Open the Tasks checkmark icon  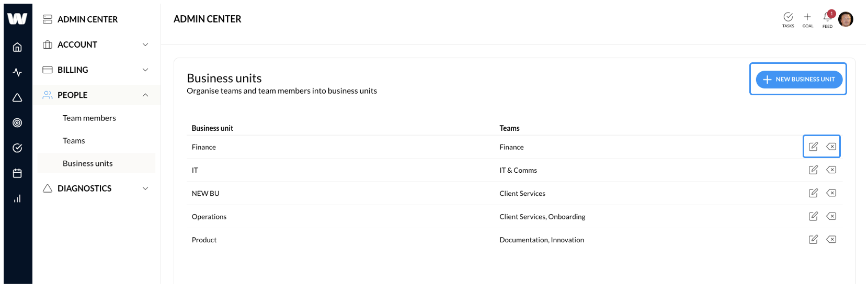[788, 19]
